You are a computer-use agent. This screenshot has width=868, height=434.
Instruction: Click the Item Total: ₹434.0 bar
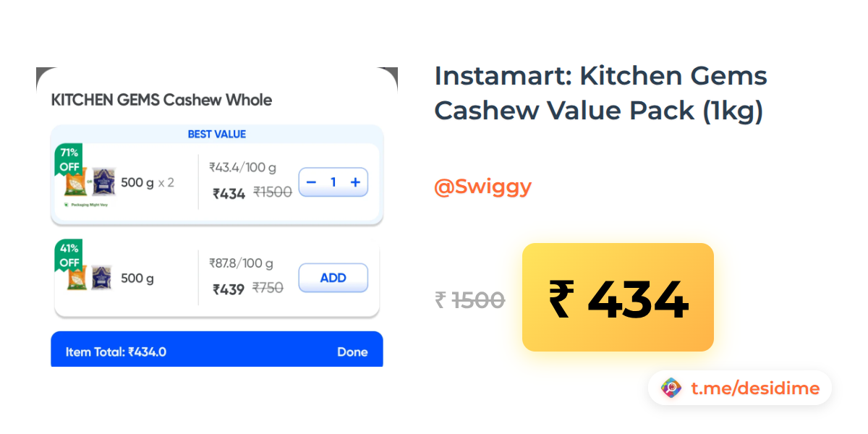pos(116,352)
